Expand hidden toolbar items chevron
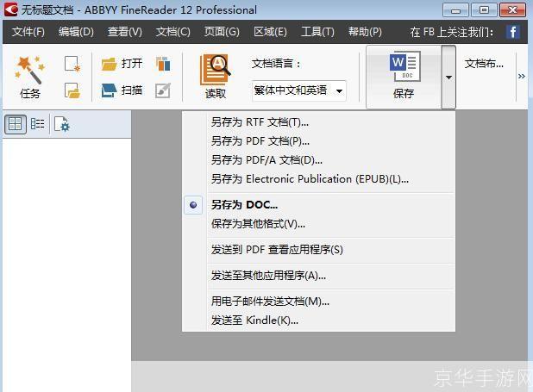The image size is (533, 392). [522, 76]
